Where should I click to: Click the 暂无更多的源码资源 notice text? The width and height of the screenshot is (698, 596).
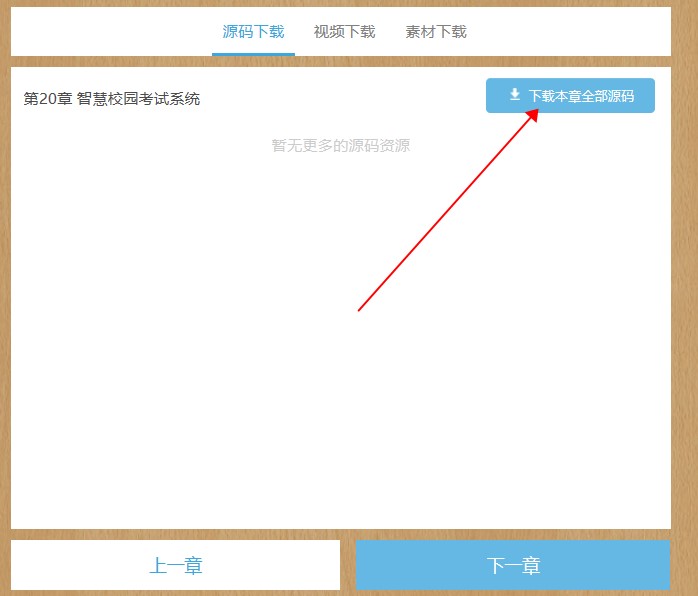(x=341, y=146)
